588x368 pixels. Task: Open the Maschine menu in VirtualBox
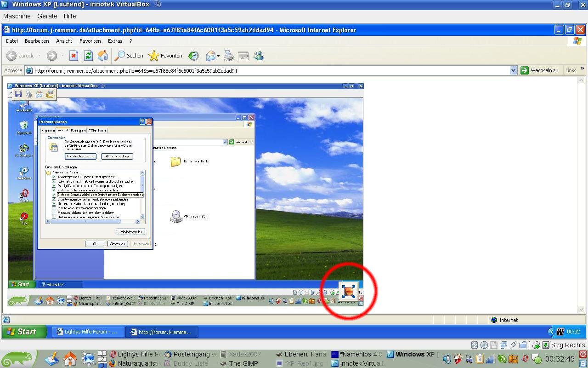[17, 16]
